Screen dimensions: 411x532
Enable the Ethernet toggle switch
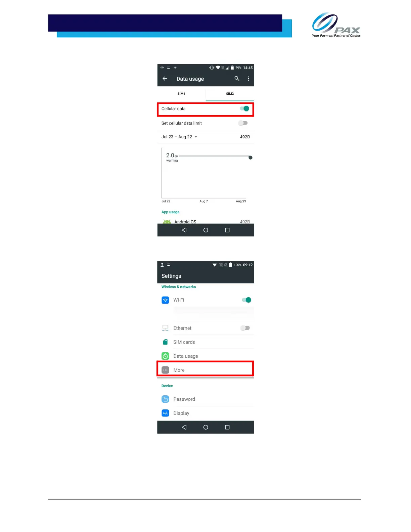[x=245, y=328]
